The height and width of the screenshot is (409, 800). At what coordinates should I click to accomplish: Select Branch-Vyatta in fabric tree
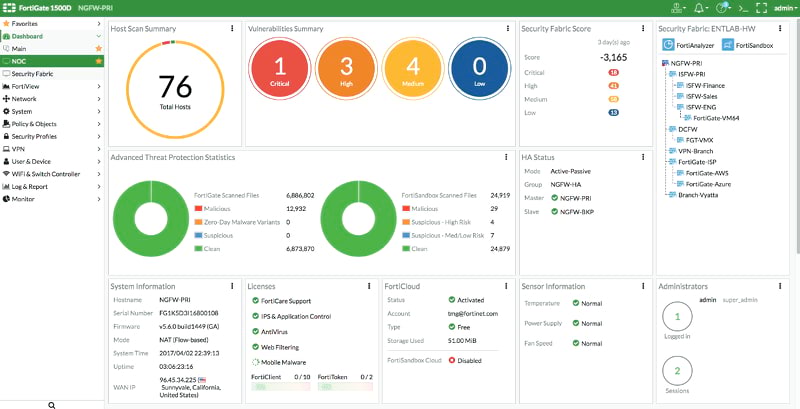pos(693,195)
